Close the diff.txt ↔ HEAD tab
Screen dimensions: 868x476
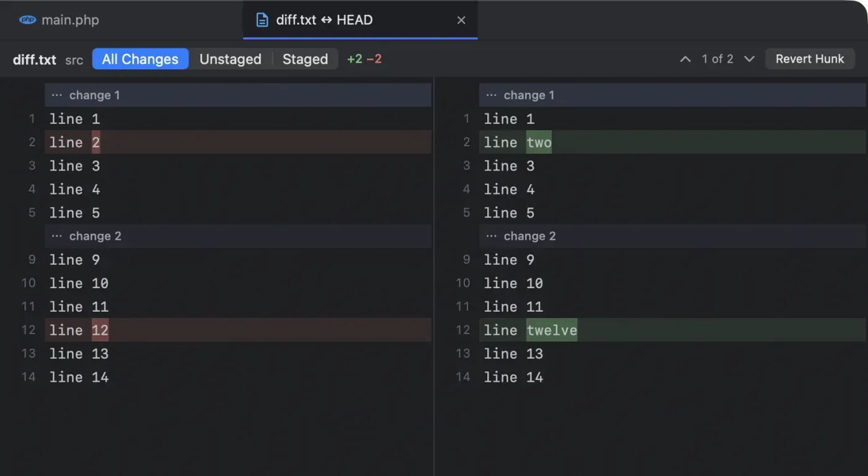click(x=461, y=20)
